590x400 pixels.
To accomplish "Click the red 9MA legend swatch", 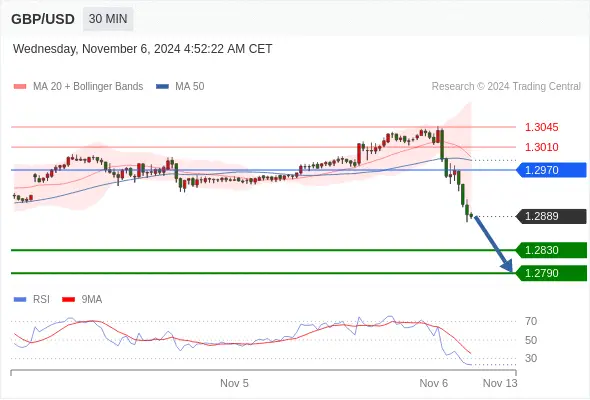I will pyautogui.click(x=68, y=300).
